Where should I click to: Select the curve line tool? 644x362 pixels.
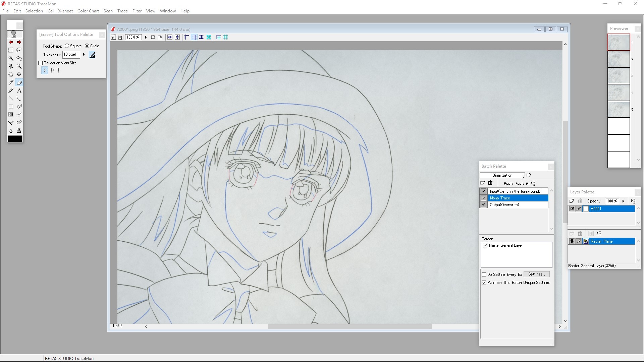19,99
